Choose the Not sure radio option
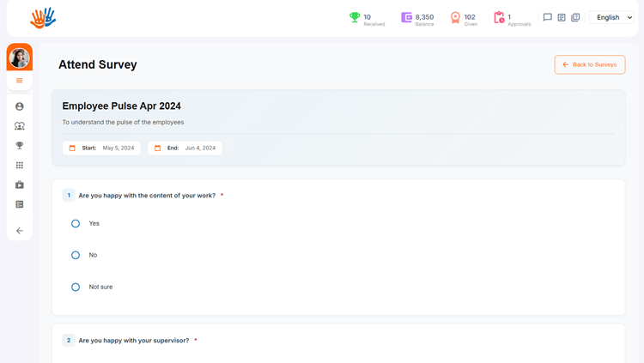644x363 pixels. click(x=76, y=287)
